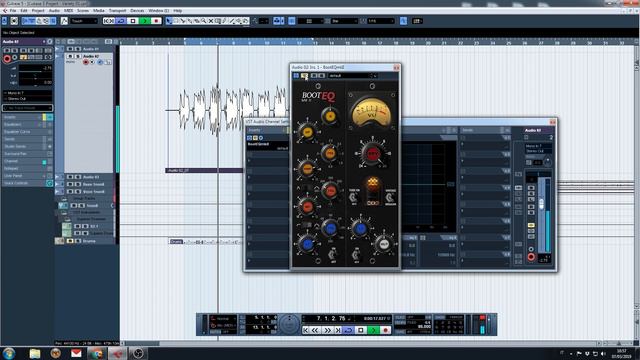
Task: Open BootEQ preset dropdown labeled default
Action: pos(353,76)
